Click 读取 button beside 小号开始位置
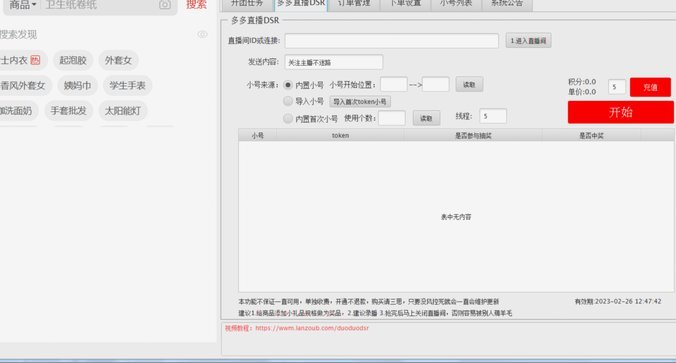 469,84
